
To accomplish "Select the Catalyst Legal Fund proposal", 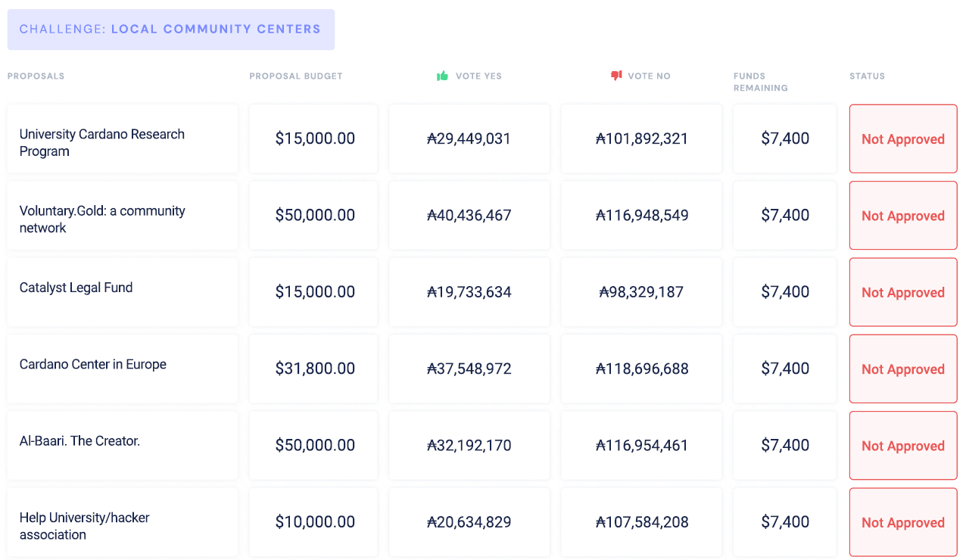I will coord(76,288).
